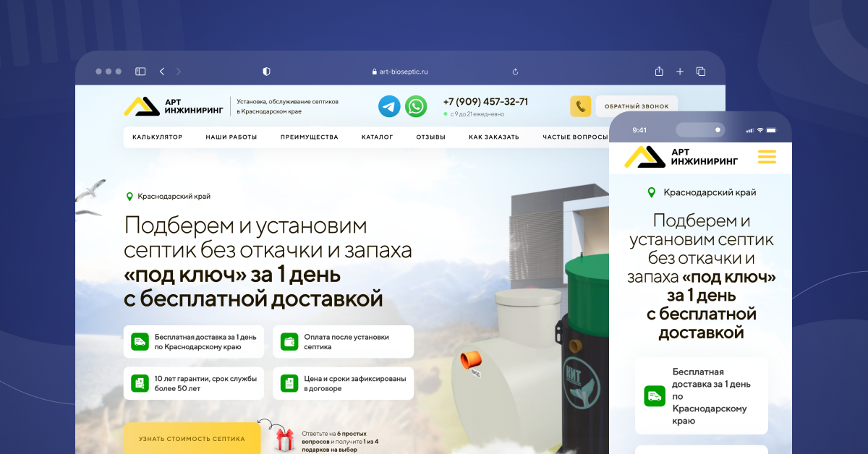This screenshot has width=868, height=454.
Task: Open the browser share icon
Action: coord(659,72)
